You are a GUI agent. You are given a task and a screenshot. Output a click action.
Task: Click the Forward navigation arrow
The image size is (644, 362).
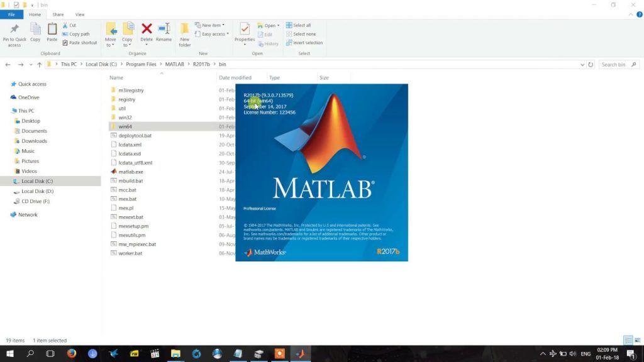[x=21, y=65]
